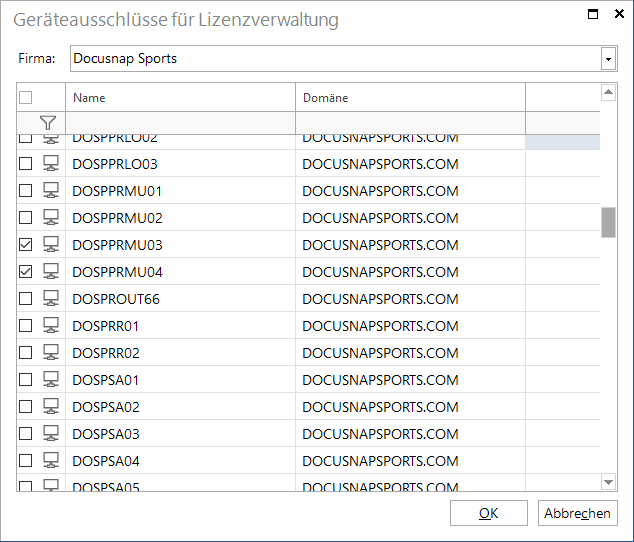Close the Geräteausschlüsse dialog
This screenshot has height=542, width=634.
(619, 14)
